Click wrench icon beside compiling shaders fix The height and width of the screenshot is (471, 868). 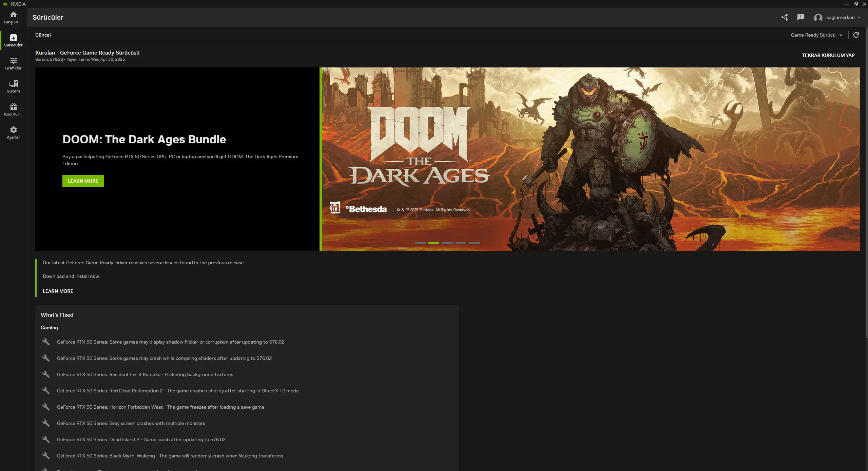[46, 358]
